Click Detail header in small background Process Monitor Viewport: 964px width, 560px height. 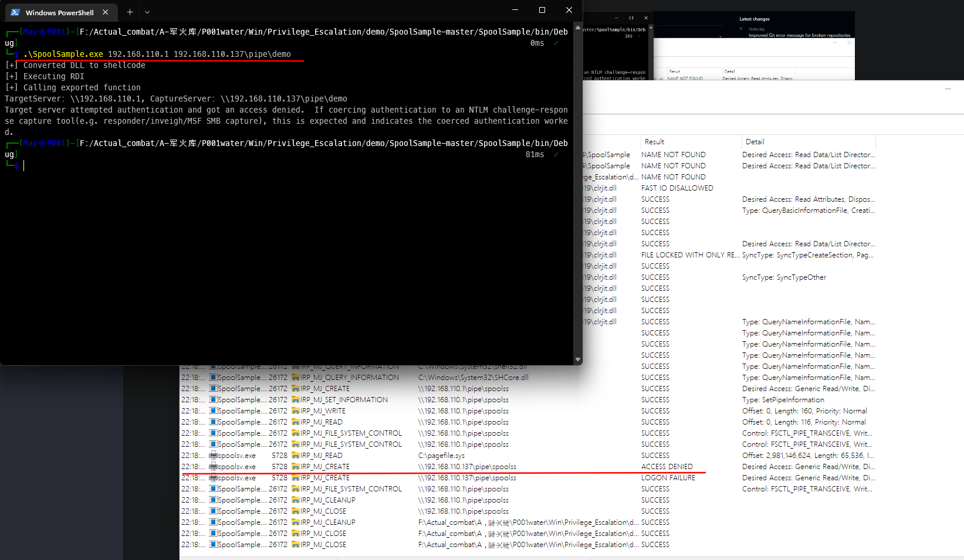pyautogui.click(x=729, y=72)
